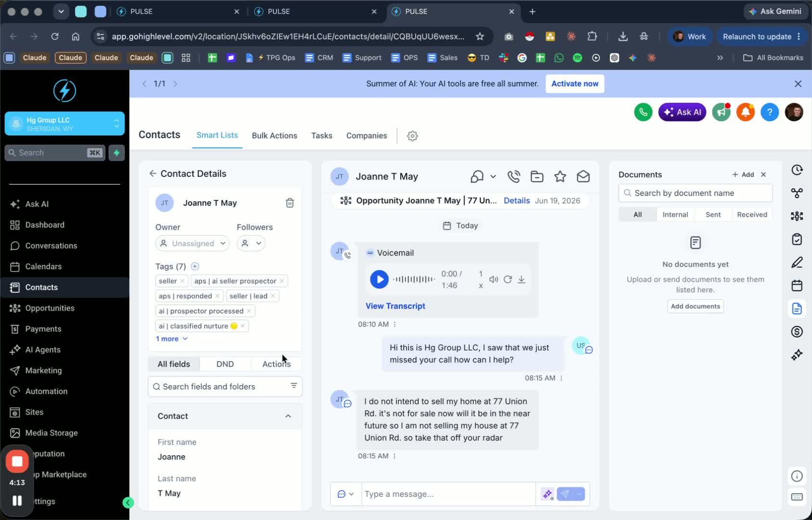
Task: Open the contacts settings gear
Action: (412, 136)
